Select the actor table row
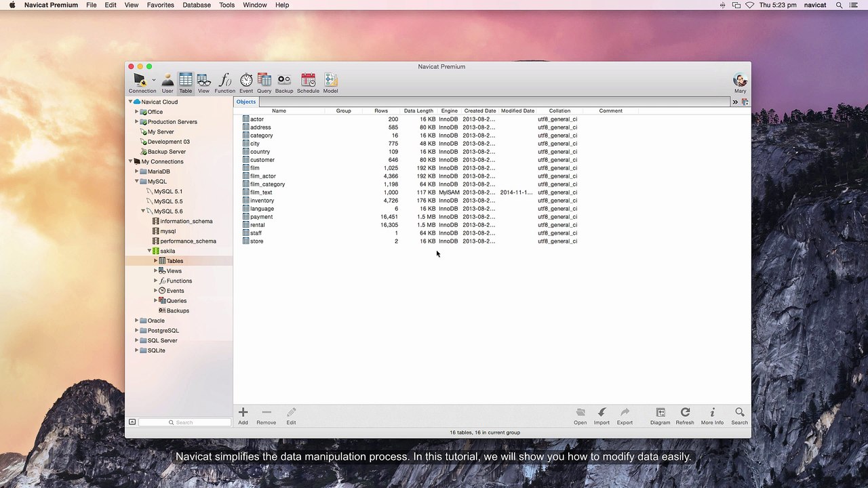Image resolution: width=868 pixels, height=488 pixels. pyautogui.click(x=492, y=119)
